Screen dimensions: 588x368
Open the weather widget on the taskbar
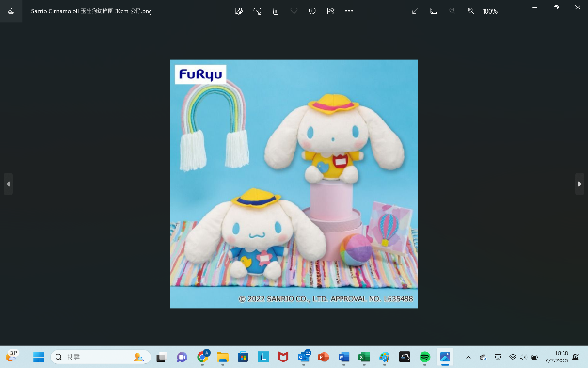point(11,357)
